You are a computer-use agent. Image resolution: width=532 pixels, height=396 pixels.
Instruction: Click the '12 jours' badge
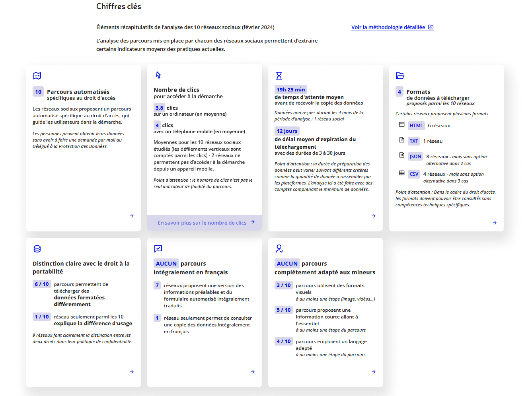(x=287, y=131)
